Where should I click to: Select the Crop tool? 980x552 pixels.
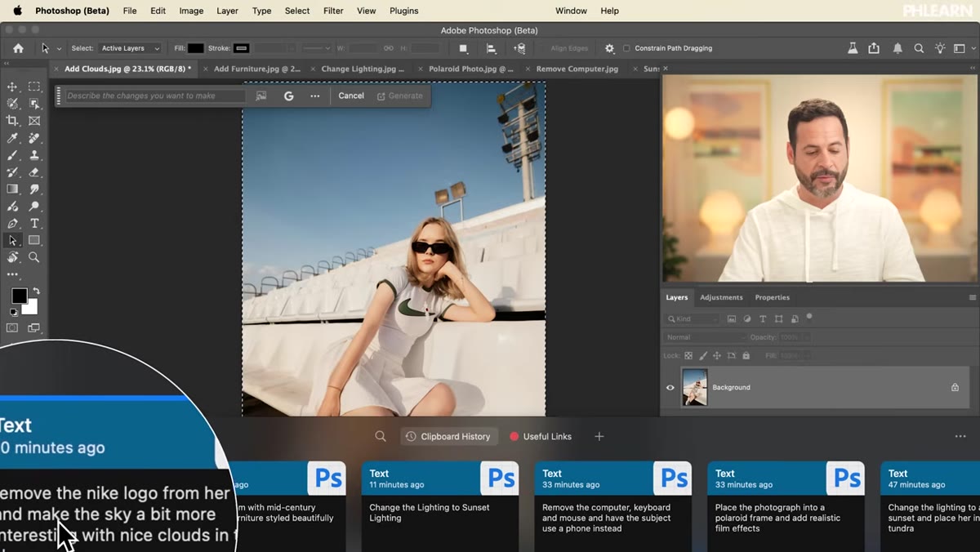12,121
